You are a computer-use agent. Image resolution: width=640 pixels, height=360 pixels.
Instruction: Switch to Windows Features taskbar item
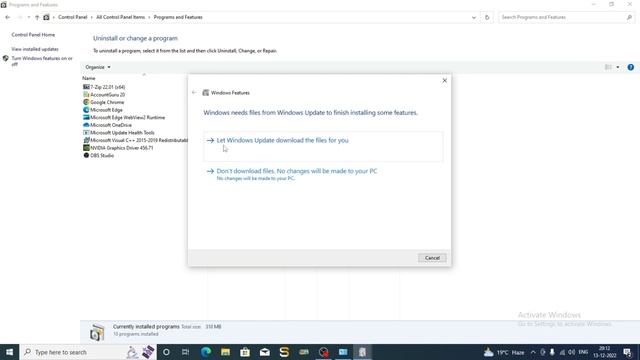362,352
